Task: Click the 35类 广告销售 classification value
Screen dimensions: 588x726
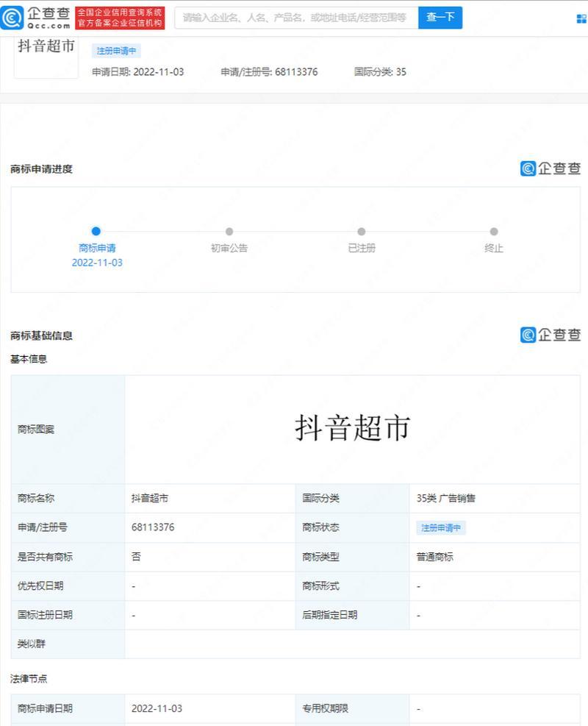Action: pos(446,498)
